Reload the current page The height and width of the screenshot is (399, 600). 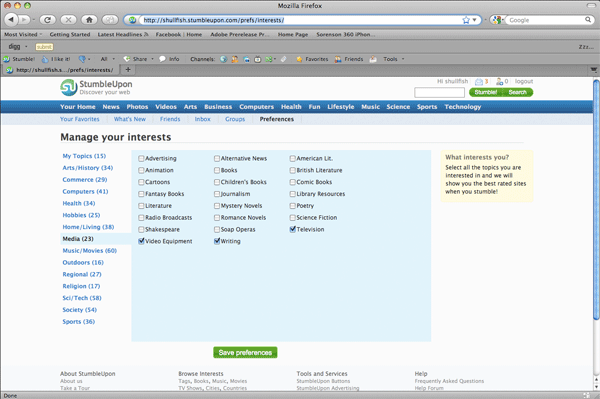click(x=47, y=20)
